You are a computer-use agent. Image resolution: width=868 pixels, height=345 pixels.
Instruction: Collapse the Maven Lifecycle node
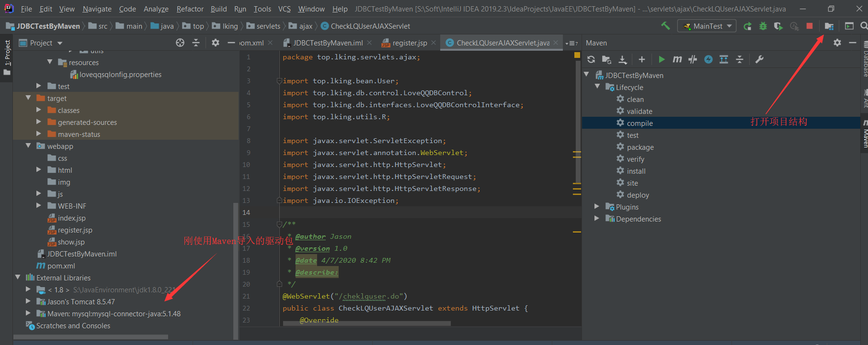coord(597,87)
